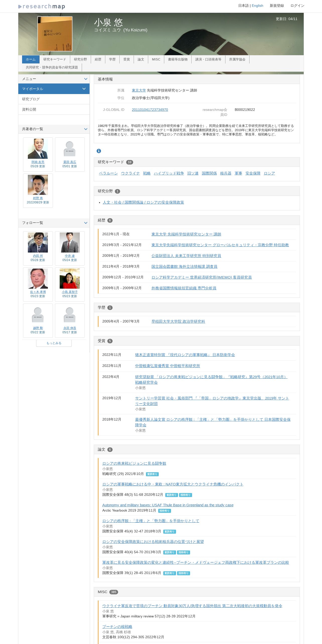Open the 学歴 tab
This screenshot has width=322, height=644.
[x=112, y=59]
